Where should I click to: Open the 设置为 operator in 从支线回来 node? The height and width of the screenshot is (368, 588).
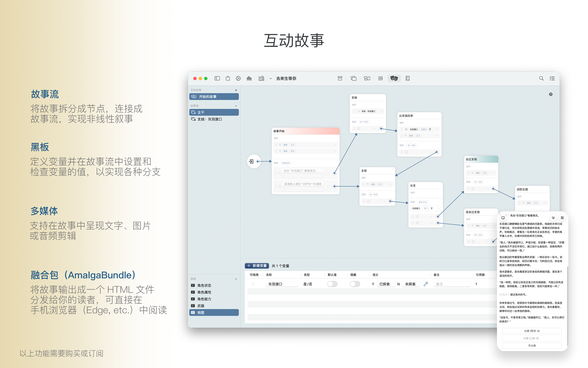(424, 129)
